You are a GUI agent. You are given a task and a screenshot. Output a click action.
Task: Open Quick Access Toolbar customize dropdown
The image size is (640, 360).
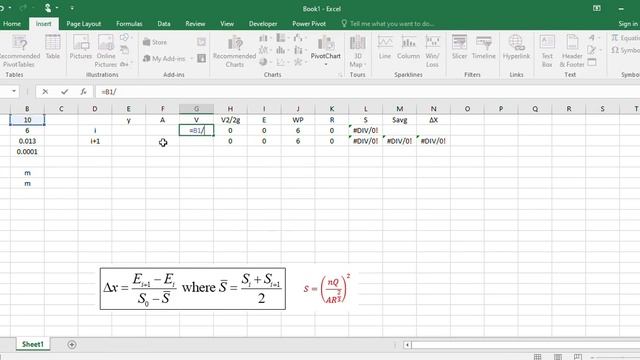coord(72,8)
